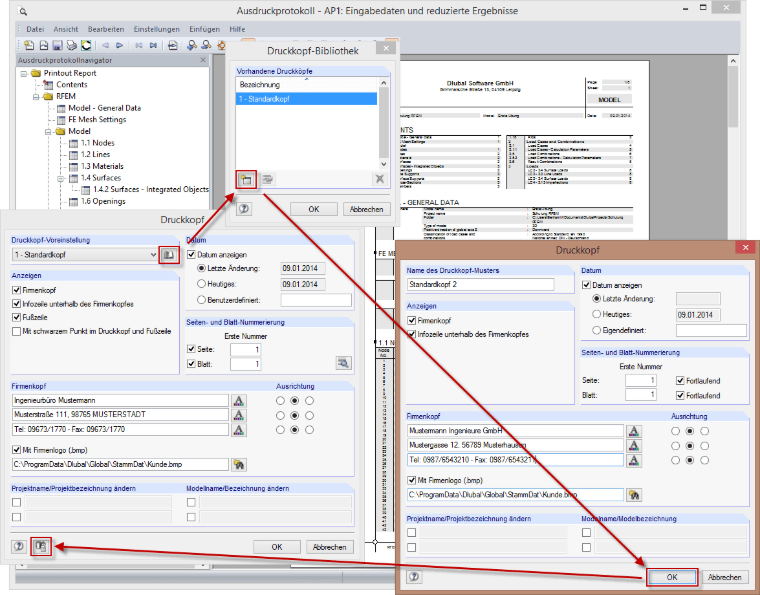This screenshot has width=760, height=595.
Task: Click OK in the left Druckkopf dialog
Action: pyautogui.click(x=277, y=547)
